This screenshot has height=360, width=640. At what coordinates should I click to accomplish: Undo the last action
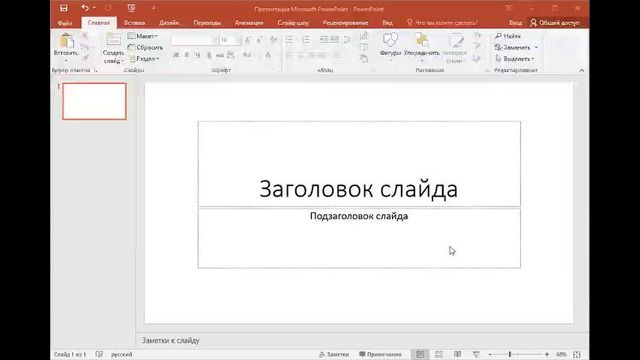tap(85, 8)
